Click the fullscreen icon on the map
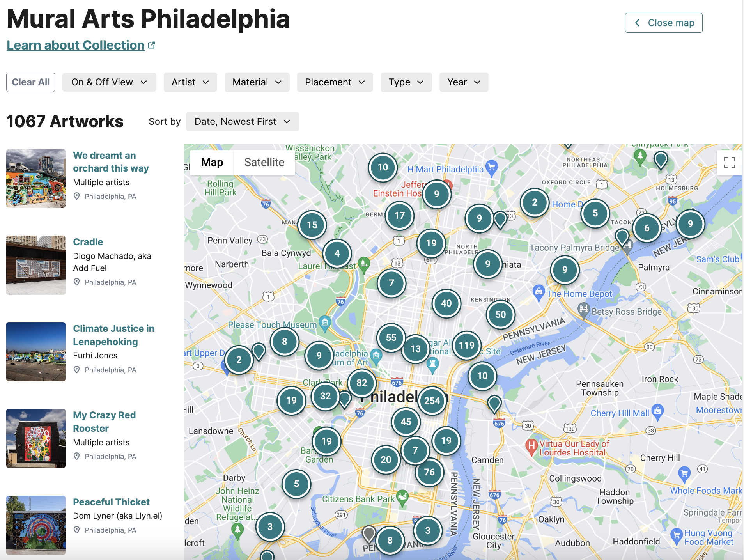Viewport: 744px width, 560px height. pos(730,163)
